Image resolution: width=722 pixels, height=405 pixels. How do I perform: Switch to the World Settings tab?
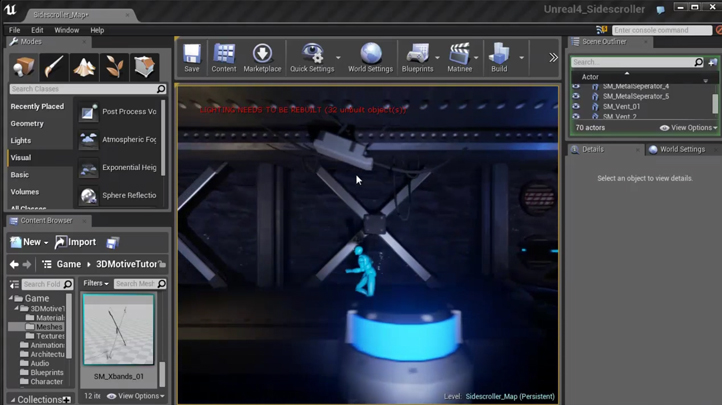point(682,149)
